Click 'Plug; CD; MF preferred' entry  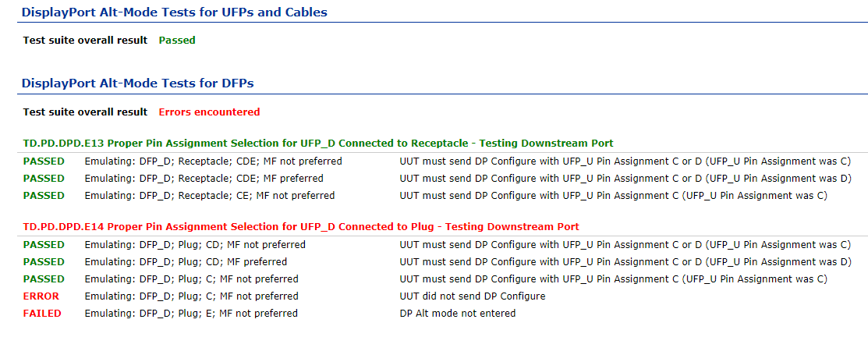coord(186,262)
